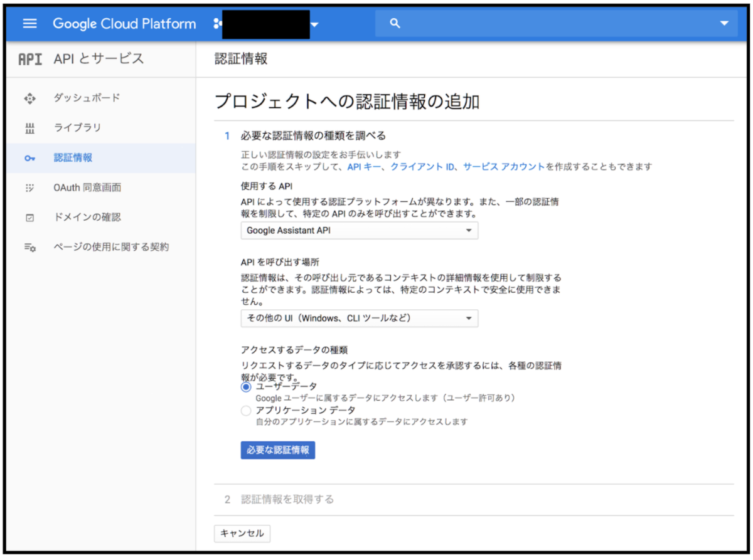753x560 pixels.
Task: Open the Google Assistant API dropdown
Action: 360,231
